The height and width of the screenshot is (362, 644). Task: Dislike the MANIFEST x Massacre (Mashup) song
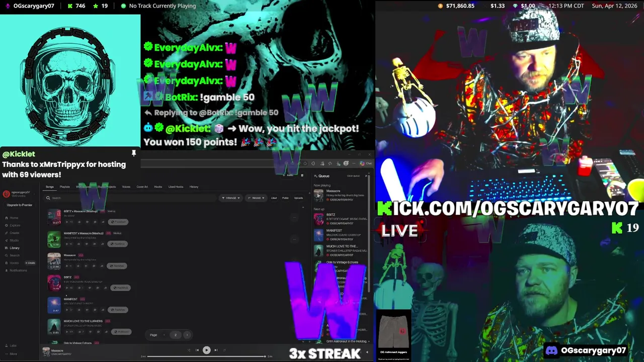87,244
